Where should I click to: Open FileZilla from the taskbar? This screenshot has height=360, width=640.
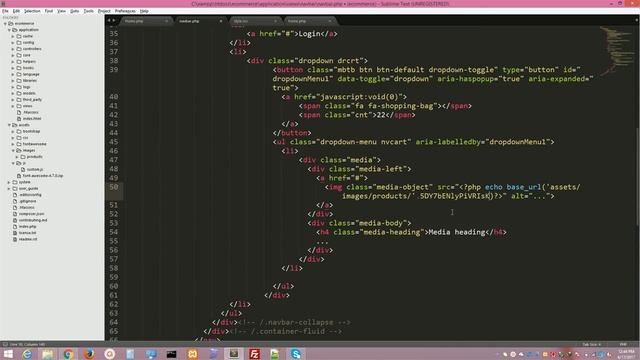point(254,354)
